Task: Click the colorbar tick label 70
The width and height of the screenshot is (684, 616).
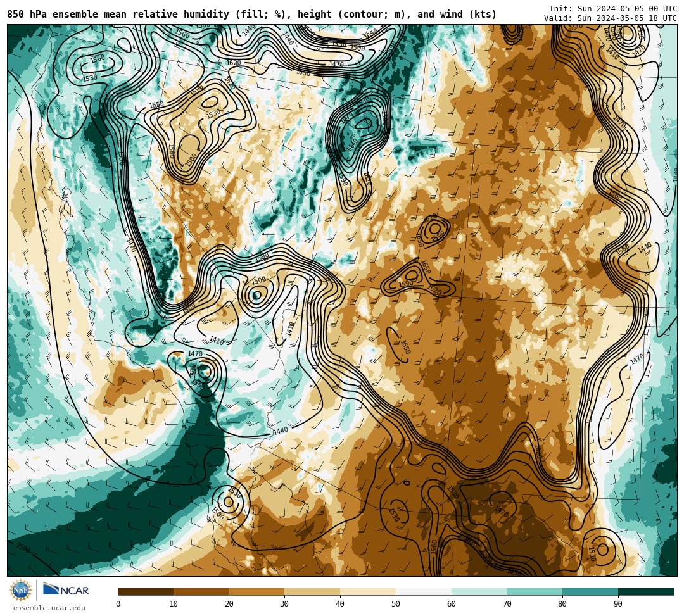Action: coord(507,604)
